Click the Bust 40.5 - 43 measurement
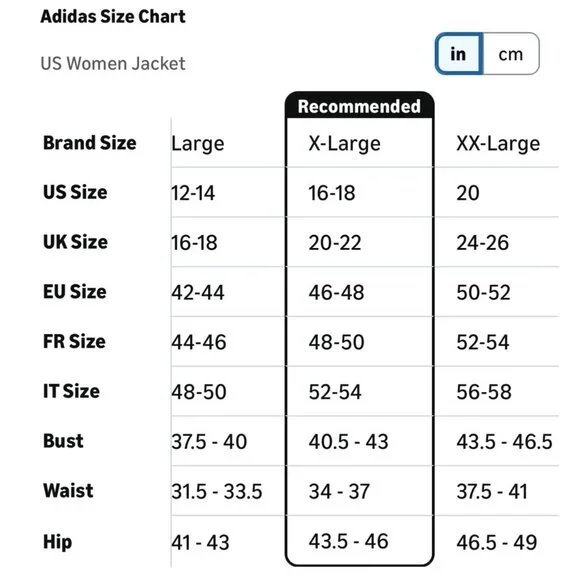This screenshot has width=580, height=580. coord(348,442)
